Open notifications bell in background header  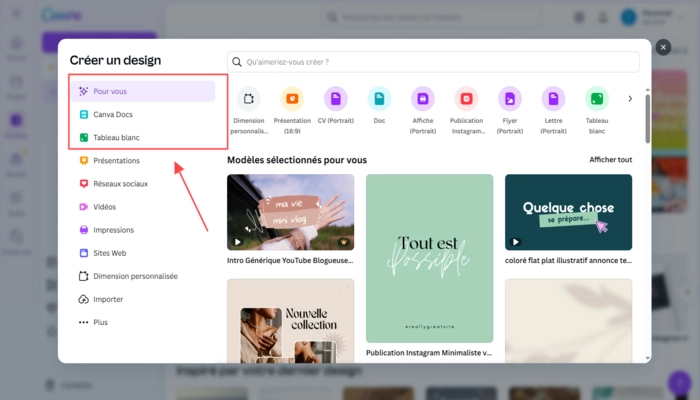tap(603, 17)
